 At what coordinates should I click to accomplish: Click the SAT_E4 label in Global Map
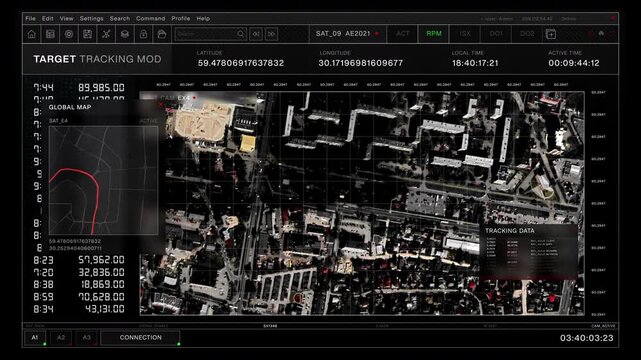(58, 121)
